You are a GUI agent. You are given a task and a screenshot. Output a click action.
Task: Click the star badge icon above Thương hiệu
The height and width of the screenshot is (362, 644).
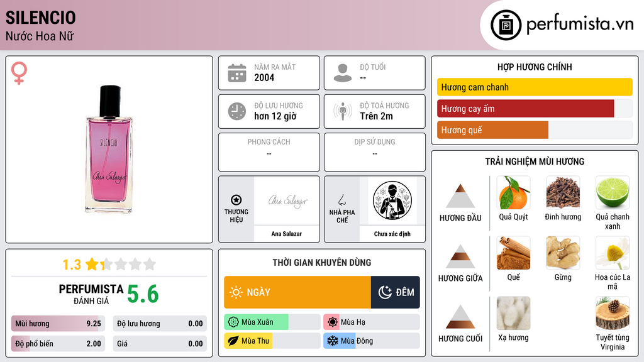[x=236, y=200]
